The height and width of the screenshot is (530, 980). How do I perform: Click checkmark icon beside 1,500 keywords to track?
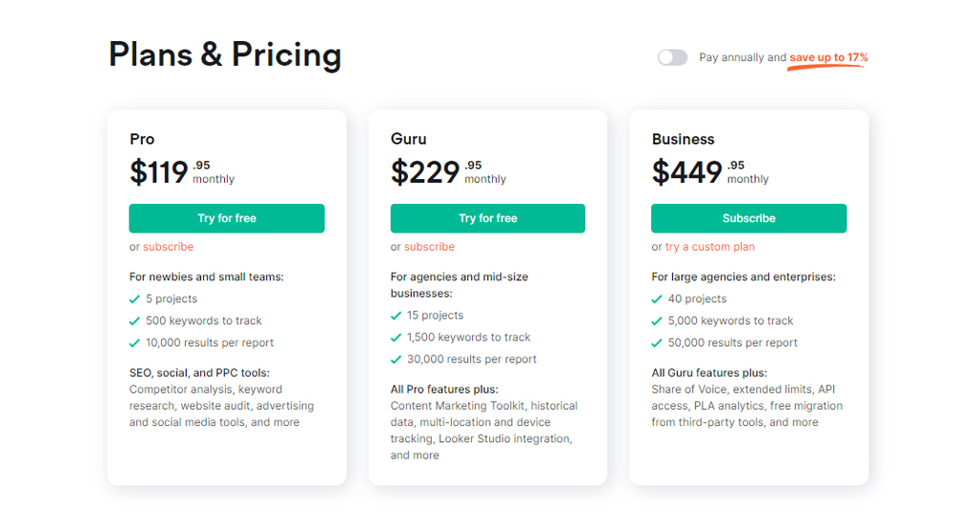click(396, 337)
